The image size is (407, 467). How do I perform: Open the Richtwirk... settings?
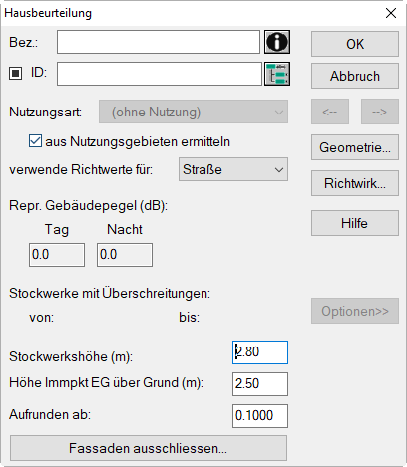(x=355, y=183)
